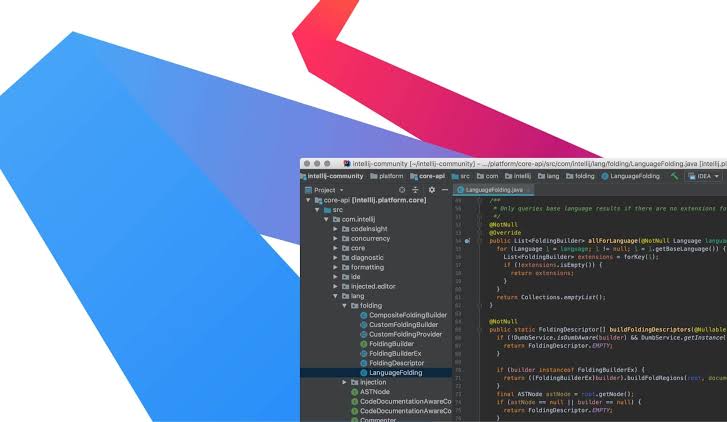Open CompositeFoldingBuilder in the tree
The image size is (727, 422).
click(407, 315)
